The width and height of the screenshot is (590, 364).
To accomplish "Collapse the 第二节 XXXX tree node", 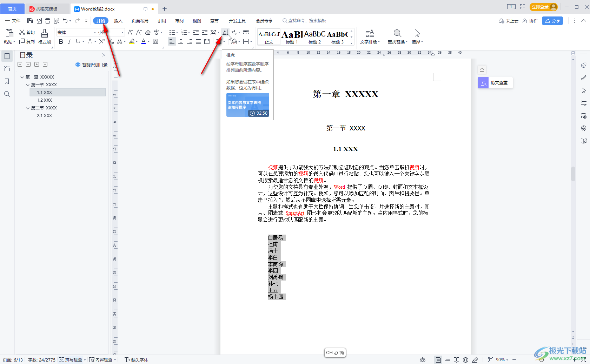I will [x=28, y=108].
